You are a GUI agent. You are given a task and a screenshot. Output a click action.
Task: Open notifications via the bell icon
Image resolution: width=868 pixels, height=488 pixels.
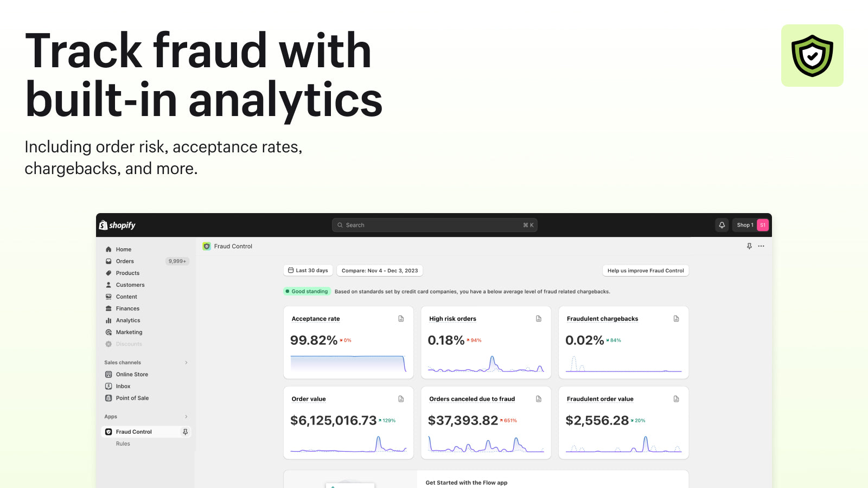722,224
